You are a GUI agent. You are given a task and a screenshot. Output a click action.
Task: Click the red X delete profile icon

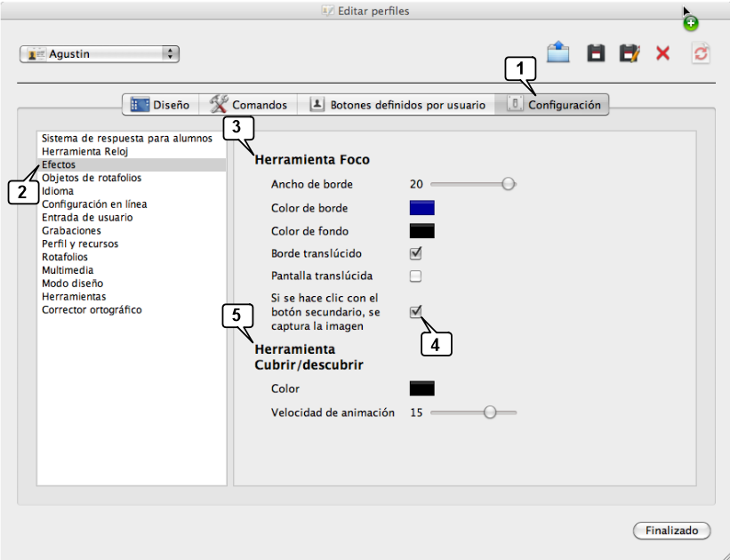(x=663, y=54)
